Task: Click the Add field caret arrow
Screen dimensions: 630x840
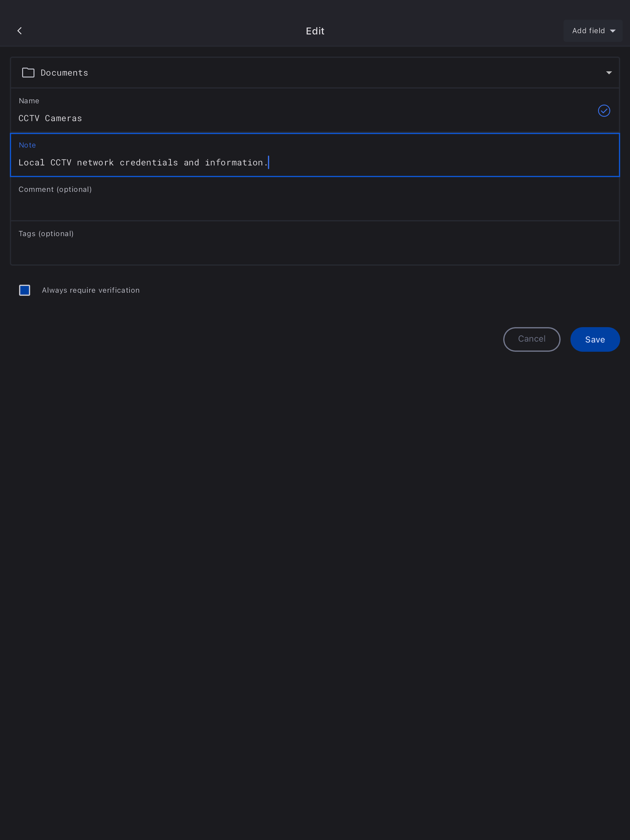Action: click(x=612, y=31)
